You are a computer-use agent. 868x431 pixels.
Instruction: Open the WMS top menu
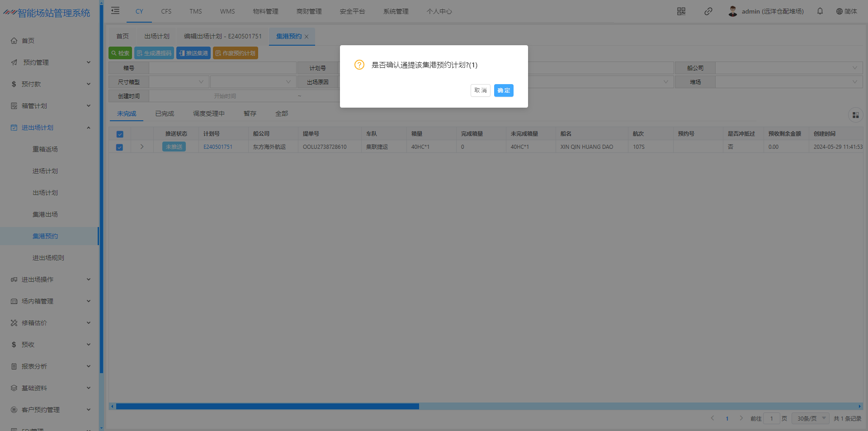coord(227,11)
